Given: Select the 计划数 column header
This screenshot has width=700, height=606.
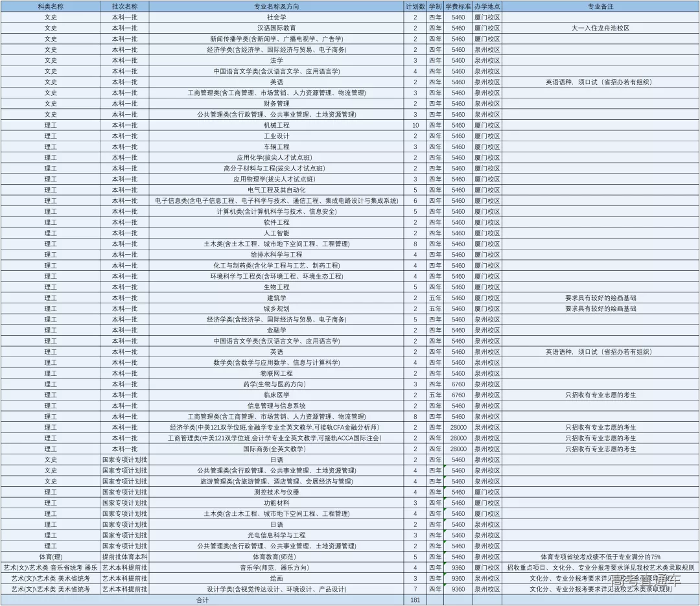Looking at the screenshot, I should [x=415, y=6].
